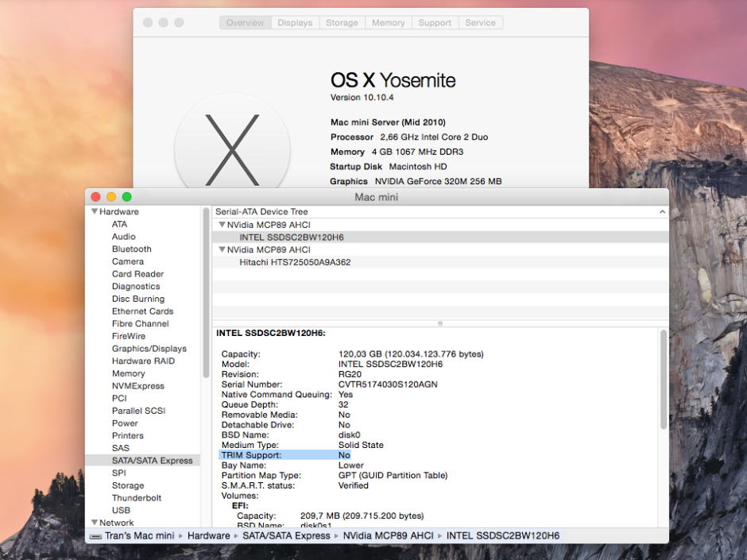Open Disc Burning information
The image size is (747, 560).
138,299
